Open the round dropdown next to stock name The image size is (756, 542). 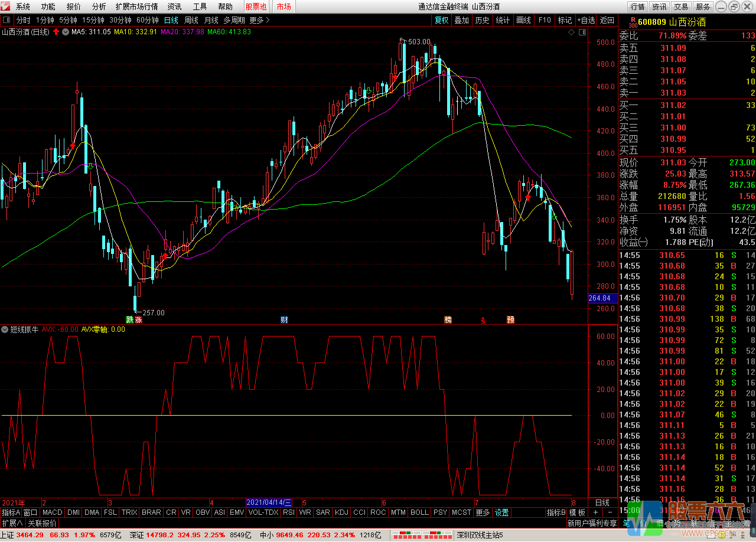pos(65,32)
